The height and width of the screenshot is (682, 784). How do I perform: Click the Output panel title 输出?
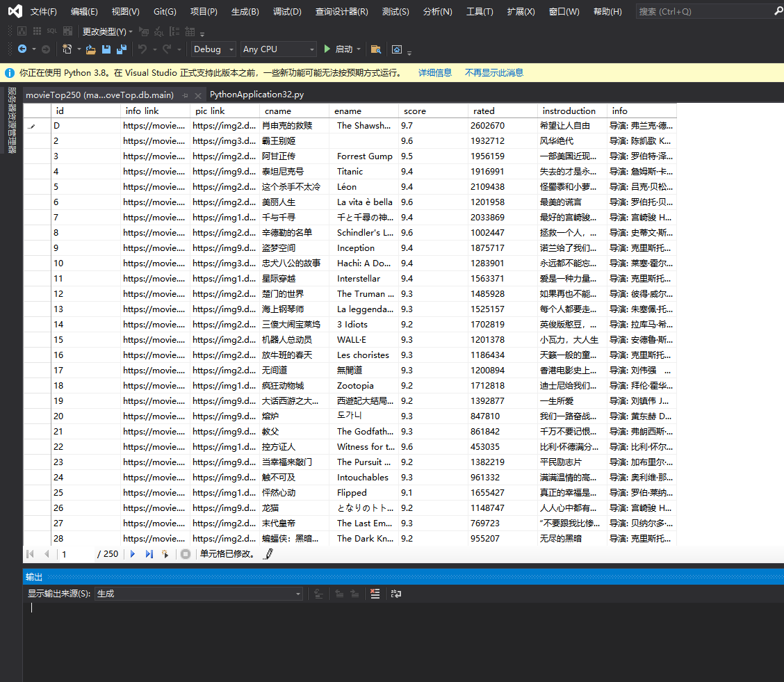coord(34,576)
